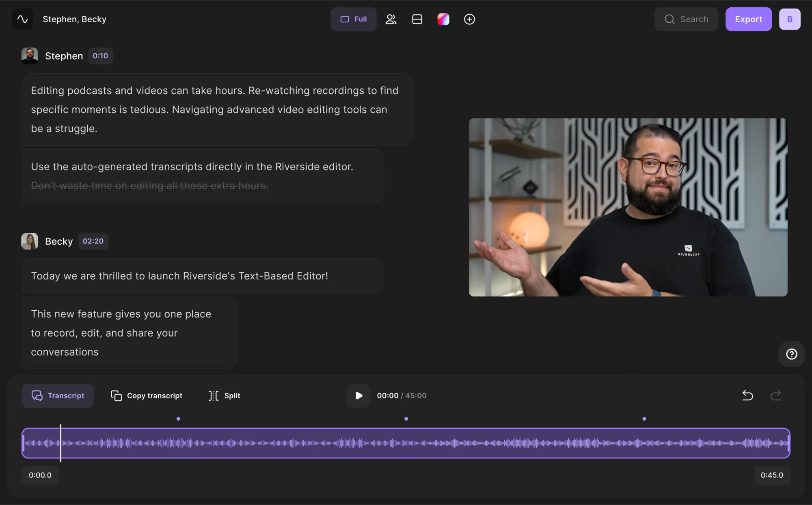Screen dimensions: 812x505
Task: Toggle the Full layout view button
Action: pyautogui.click(x=353, y=19)
